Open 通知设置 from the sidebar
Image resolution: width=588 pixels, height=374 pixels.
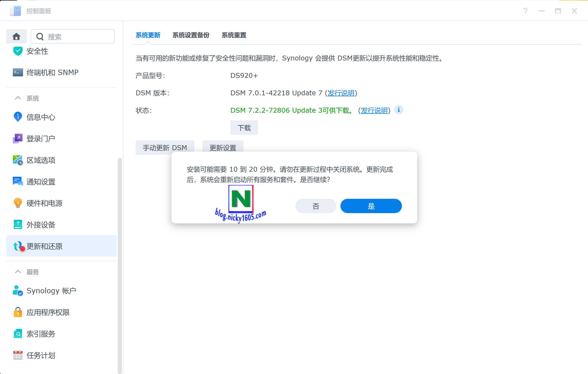[40, 182]
